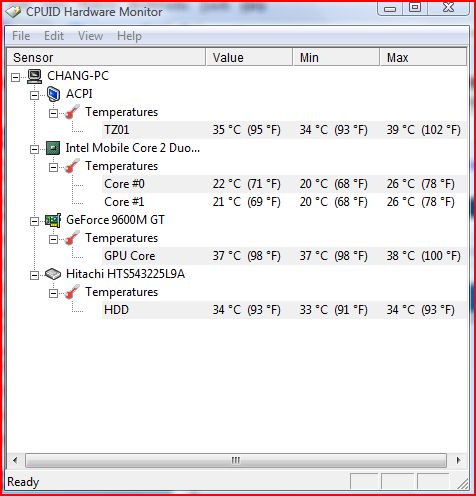This screenshot has height=496, width=476.
Task: Click HDD min 33 °C (91 °F)
Action: tap(333, 310)
